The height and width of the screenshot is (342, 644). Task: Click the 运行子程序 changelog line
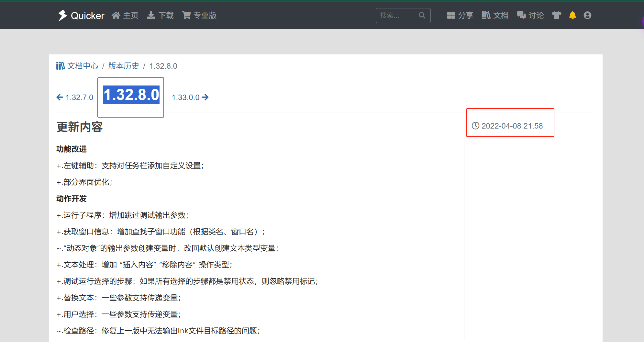point(123,215)
